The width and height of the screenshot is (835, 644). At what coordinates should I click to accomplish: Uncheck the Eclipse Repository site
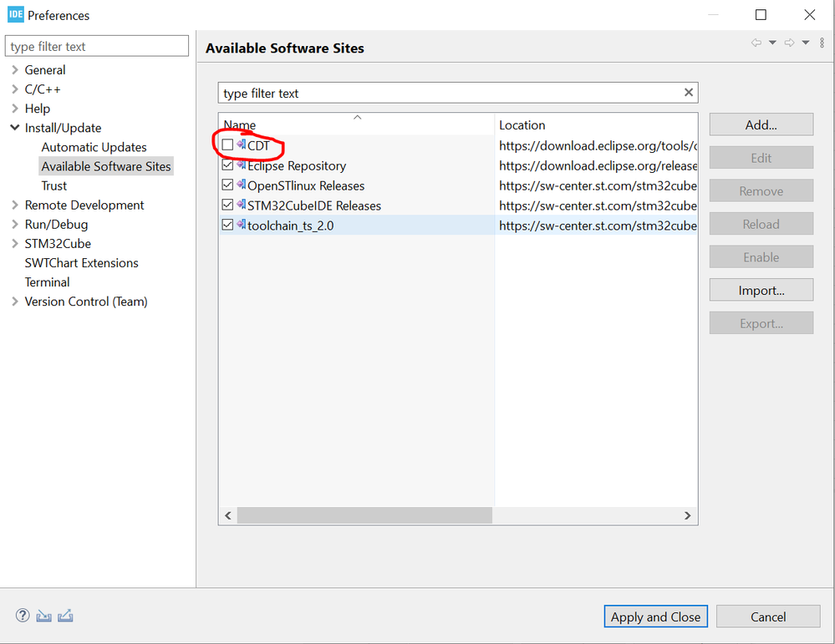(x=227, y=165)
